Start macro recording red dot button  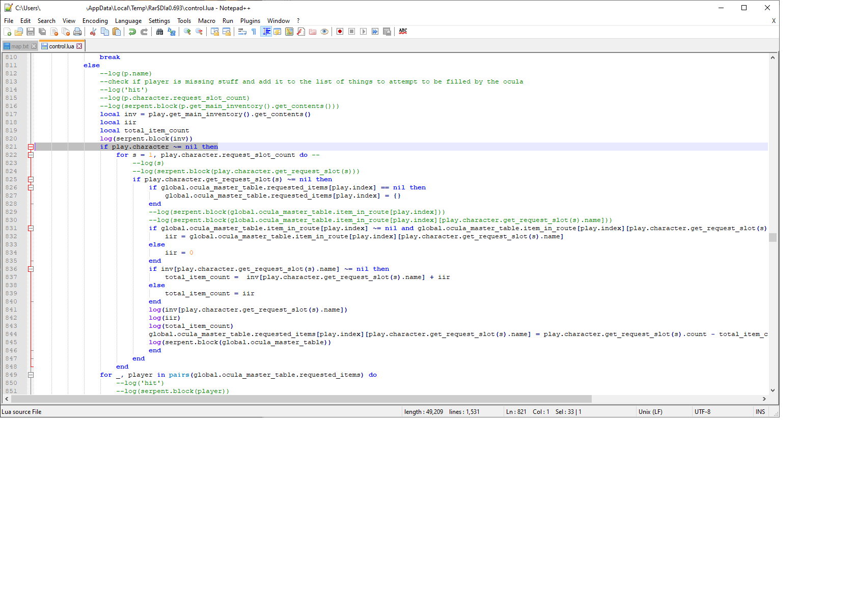[340, 32]
